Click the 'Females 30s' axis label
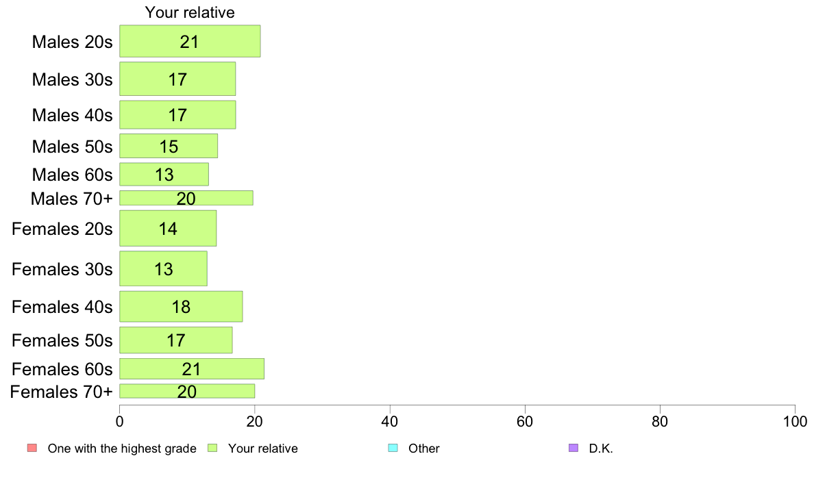The height and width of the screenshot is (504, 814). point(62,269)
